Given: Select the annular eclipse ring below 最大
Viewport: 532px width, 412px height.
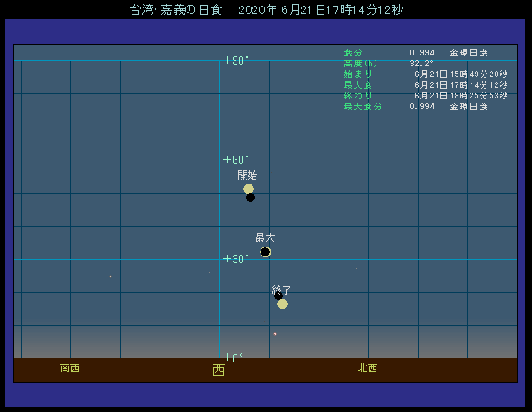Looking at the screenshot, I should point(265,252).
